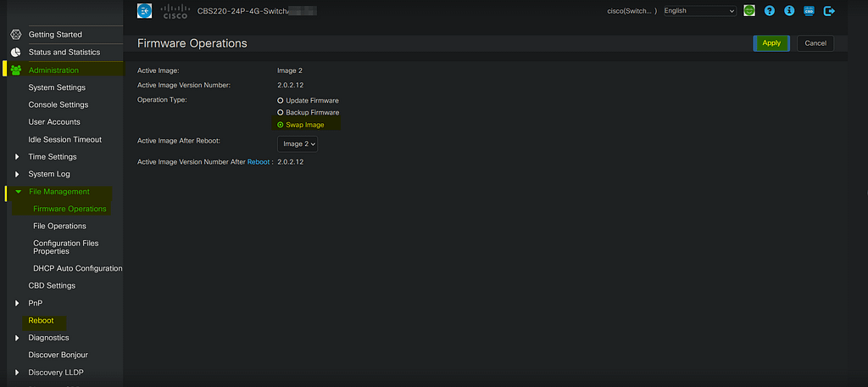Screen dimensions: 868x387
Task: Select File Operations in the sidebar
Action: point(59,227)
